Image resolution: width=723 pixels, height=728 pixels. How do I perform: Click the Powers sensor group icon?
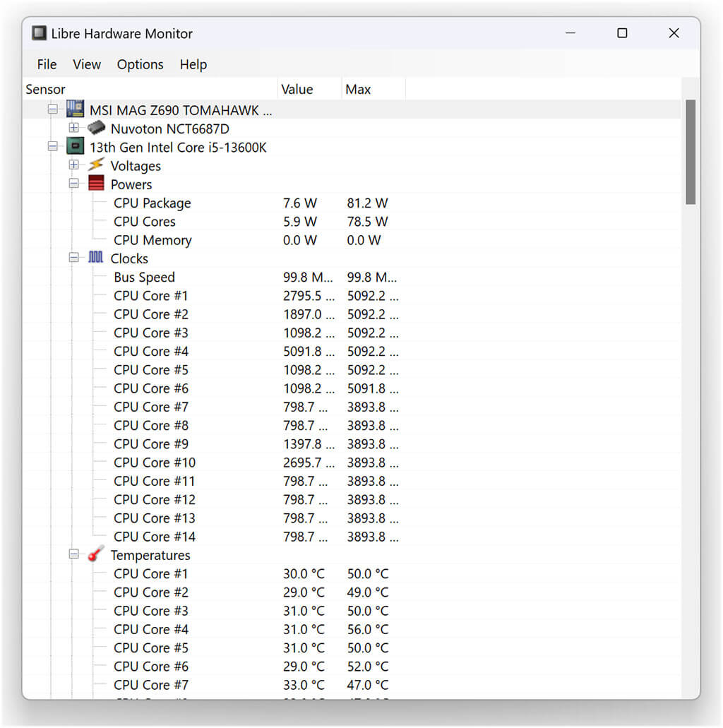pos(97,184)
